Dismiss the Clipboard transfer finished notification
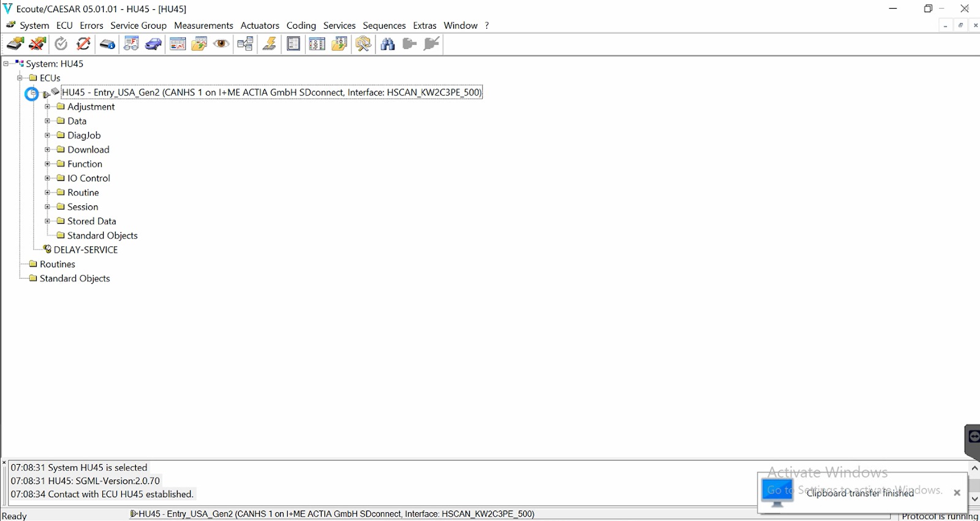The width and height of the screenshot is (980, 521). 957,493
